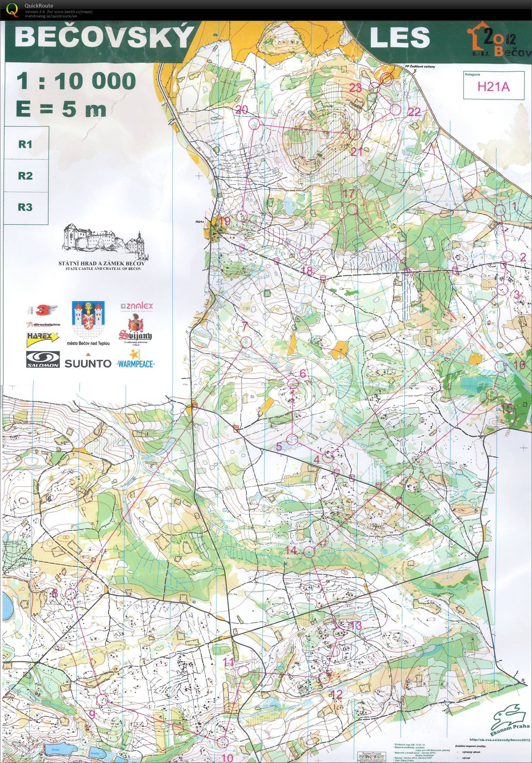Click 'STÁTNÍ HRAD A ZÁMEK BEČOV' caption
This screenshot has height=763, width=532.
tap(102, 263)
